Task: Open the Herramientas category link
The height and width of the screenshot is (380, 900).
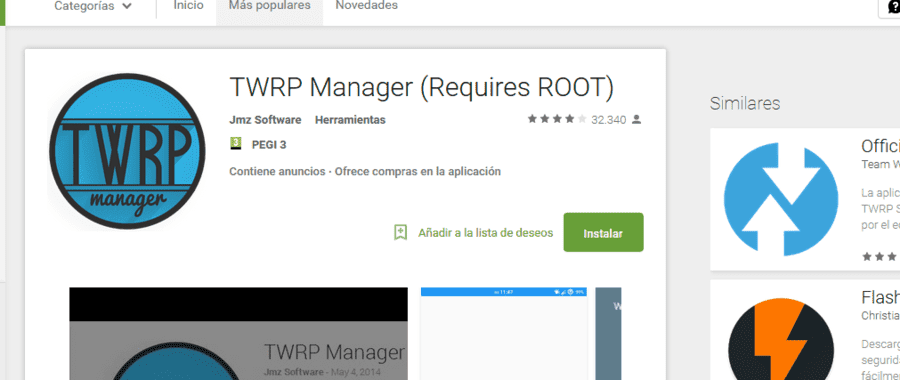Action: [350, 120]
